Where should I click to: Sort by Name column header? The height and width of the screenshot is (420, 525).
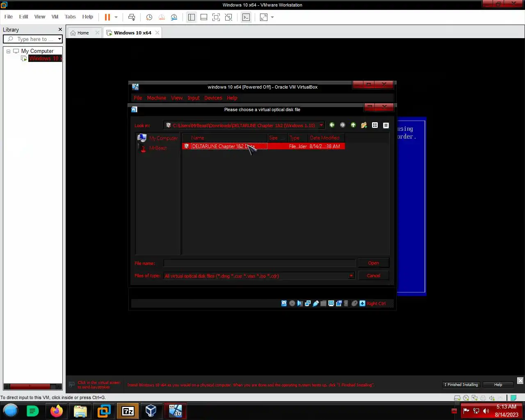tap(225, 138)
